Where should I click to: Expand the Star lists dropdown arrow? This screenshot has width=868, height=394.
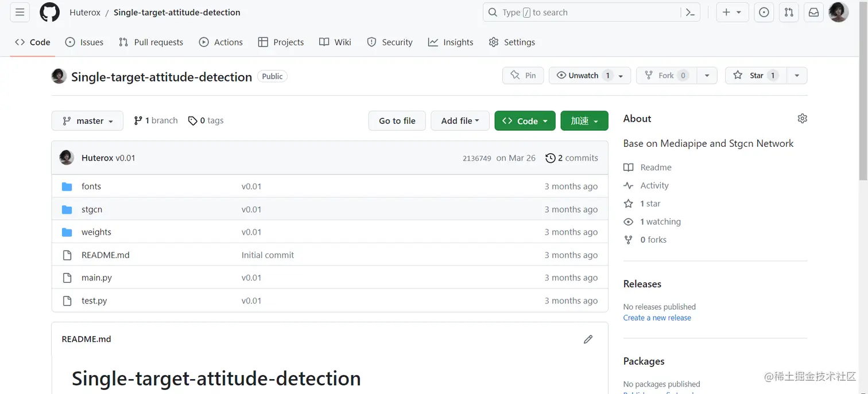pos(797,76)
